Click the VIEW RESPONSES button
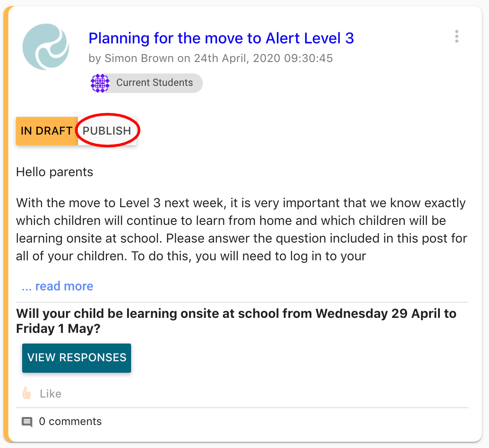 point(77,358)
